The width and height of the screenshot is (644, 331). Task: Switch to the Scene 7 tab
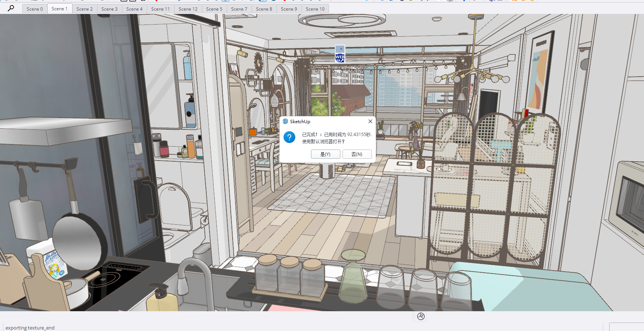[239, 9]
